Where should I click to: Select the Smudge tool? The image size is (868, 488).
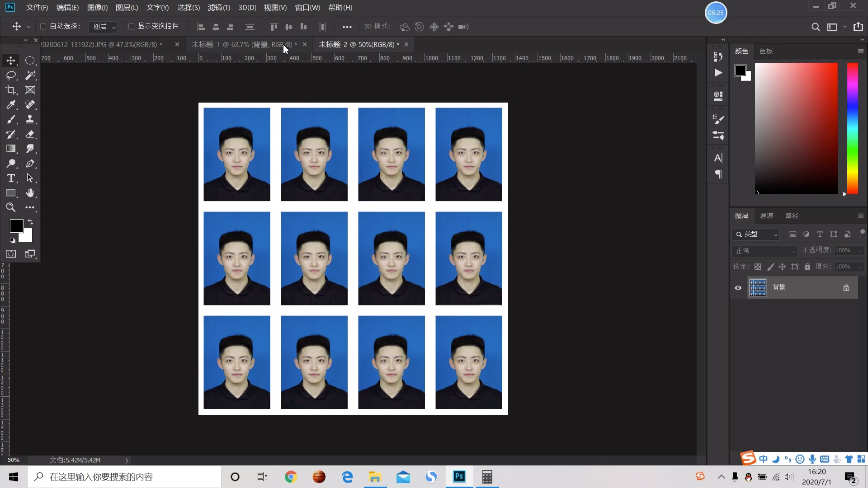pos(30,149)
